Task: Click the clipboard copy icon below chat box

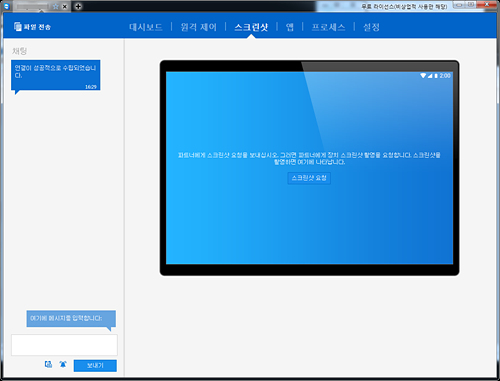Action: point(48,364)
